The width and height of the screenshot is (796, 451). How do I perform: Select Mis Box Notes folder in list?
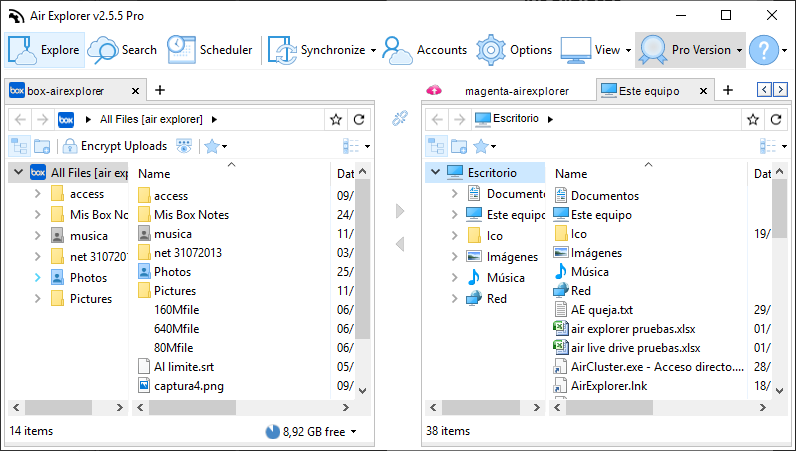coord(191,215)
